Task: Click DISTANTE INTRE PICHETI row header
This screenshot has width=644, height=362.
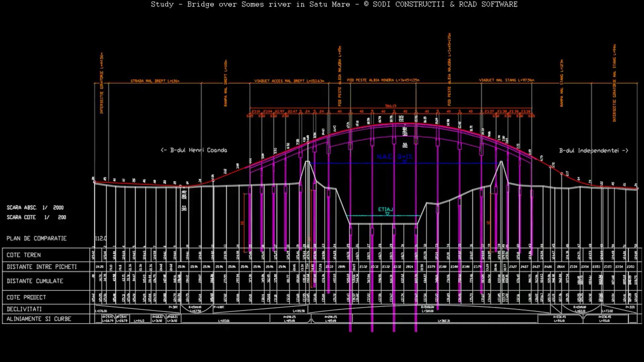Action: [42, 267]
